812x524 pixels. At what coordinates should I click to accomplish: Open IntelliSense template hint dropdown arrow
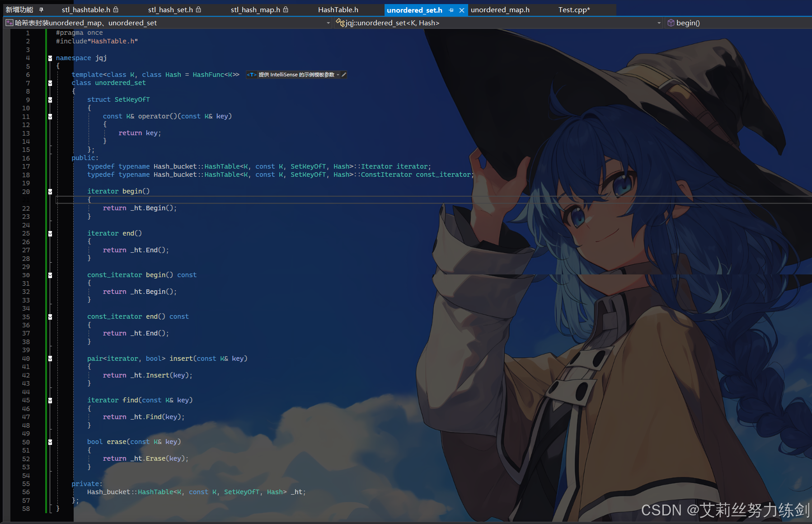pyautogui.click(x=338, y=75)
